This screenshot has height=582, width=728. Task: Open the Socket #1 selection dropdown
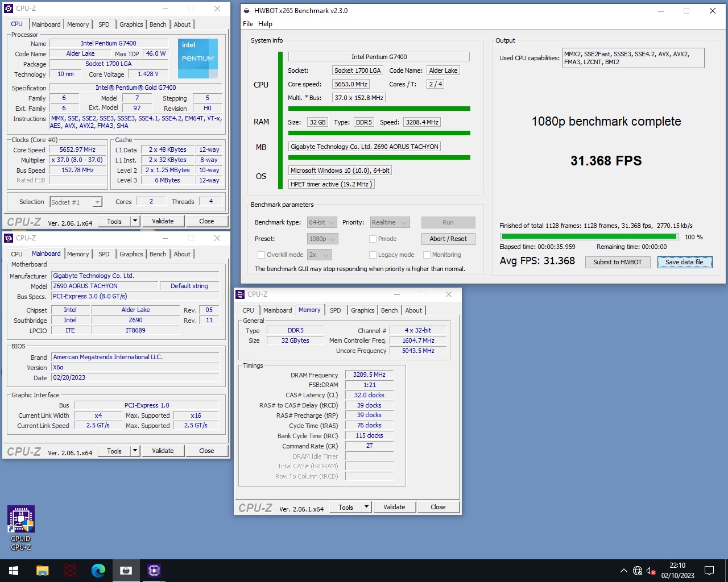coord(76,202)
